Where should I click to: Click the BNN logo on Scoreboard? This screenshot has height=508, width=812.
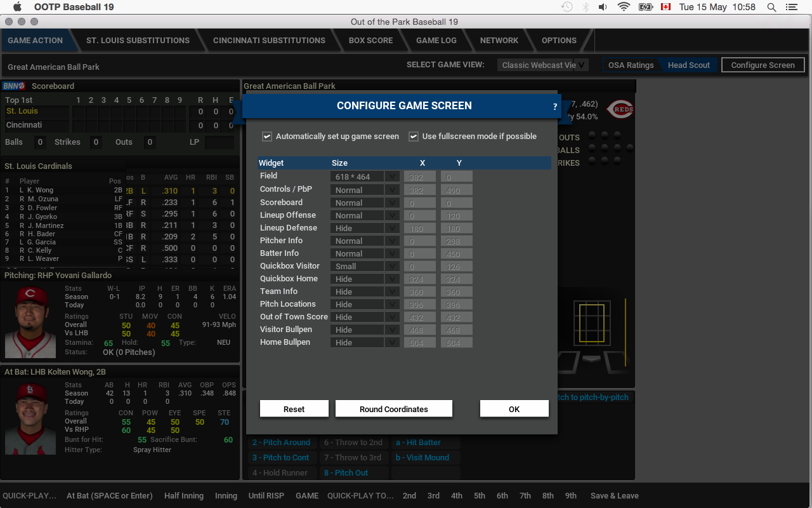coord(14,86)
